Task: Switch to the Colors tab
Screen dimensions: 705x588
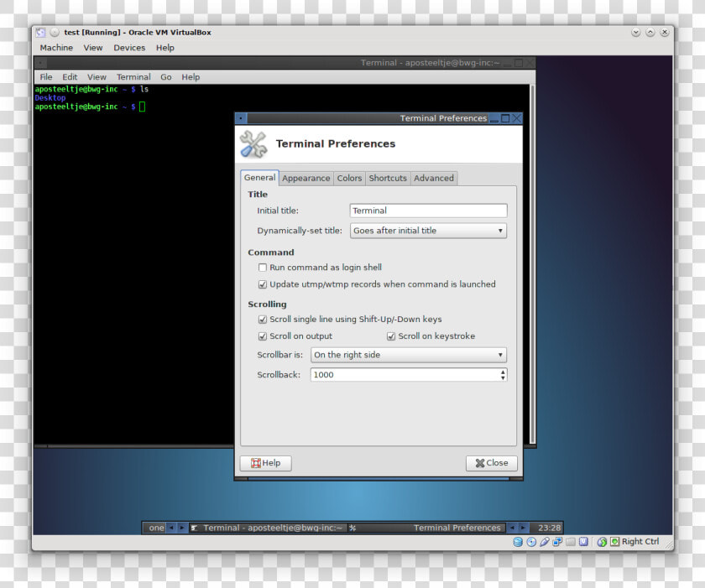Action: pyautogui.click(x=349, y=179)
